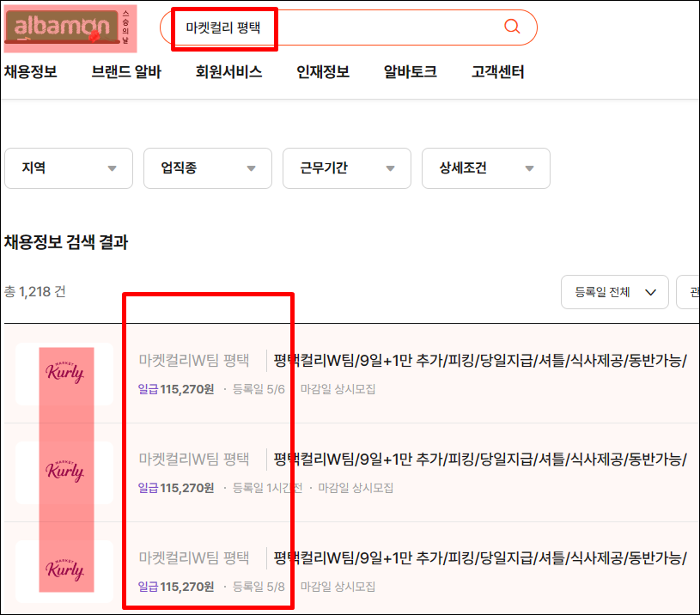Click the 총 1,218 건 result count

click(x=35, y=291)
